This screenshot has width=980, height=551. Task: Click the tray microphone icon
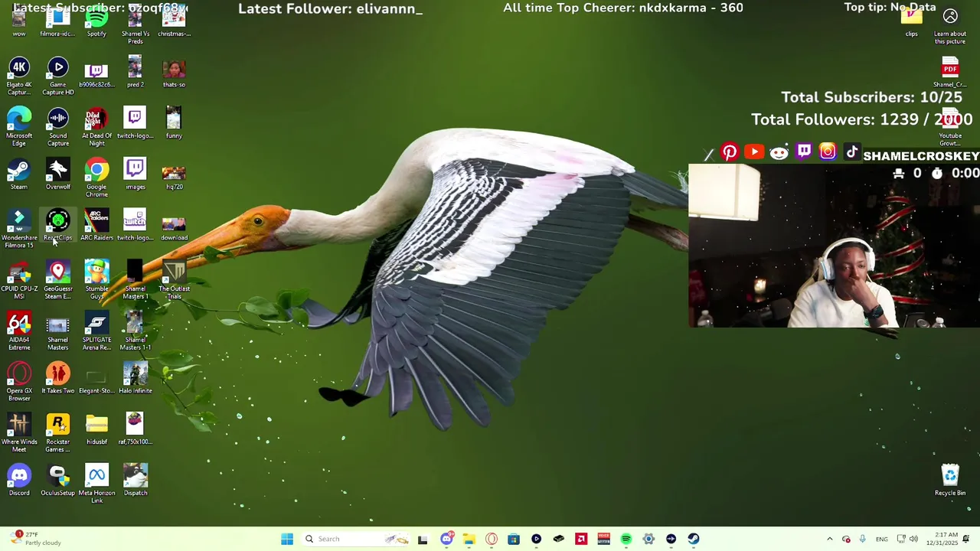coord(863,539)
